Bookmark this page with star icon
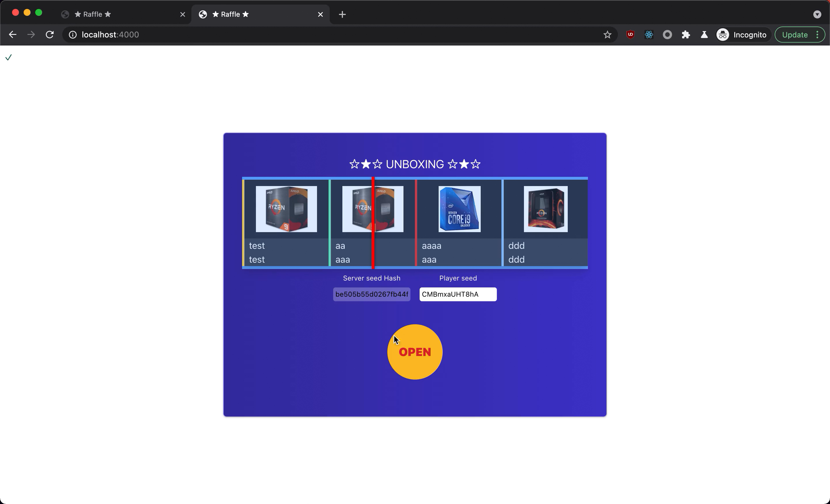The height and width of the screenshot is (504, 830). point(607,35)
